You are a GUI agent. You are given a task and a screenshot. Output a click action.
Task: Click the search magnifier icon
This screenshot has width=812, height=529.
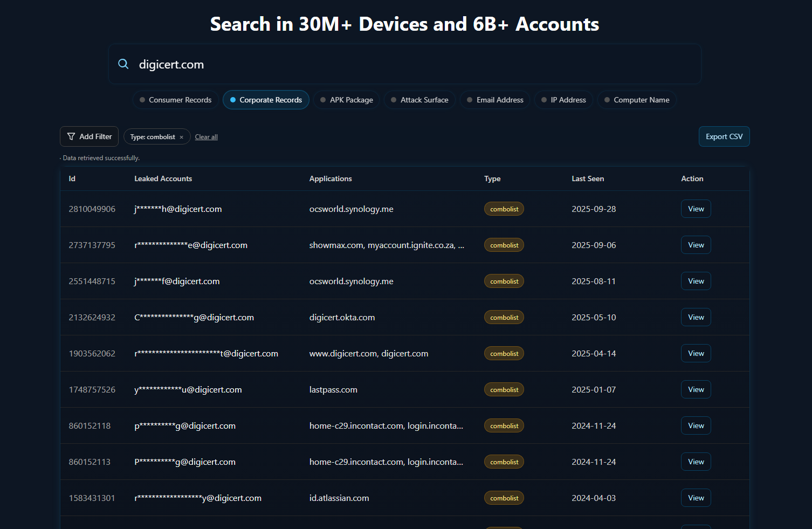123,64
